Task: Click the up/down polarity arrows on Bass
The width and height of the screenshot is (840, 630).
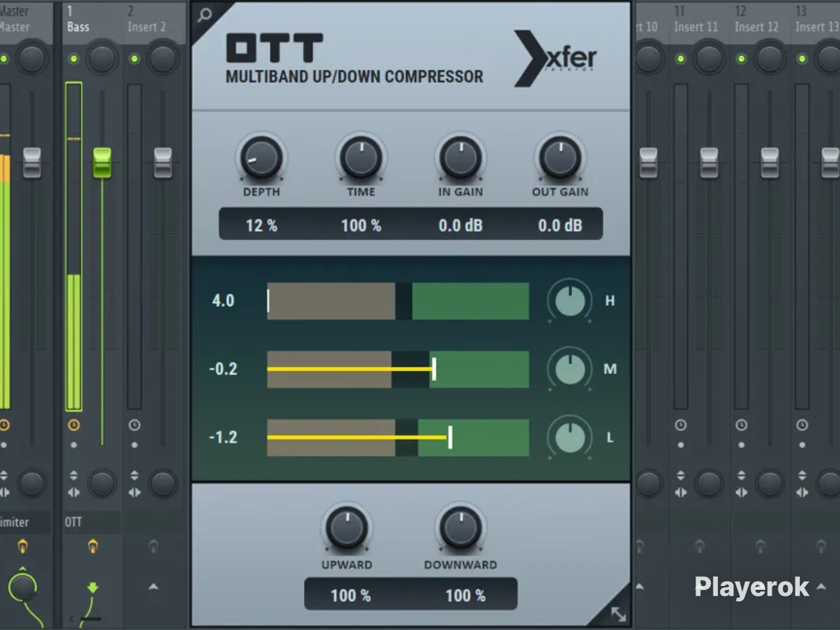Action: coord(73,475)
